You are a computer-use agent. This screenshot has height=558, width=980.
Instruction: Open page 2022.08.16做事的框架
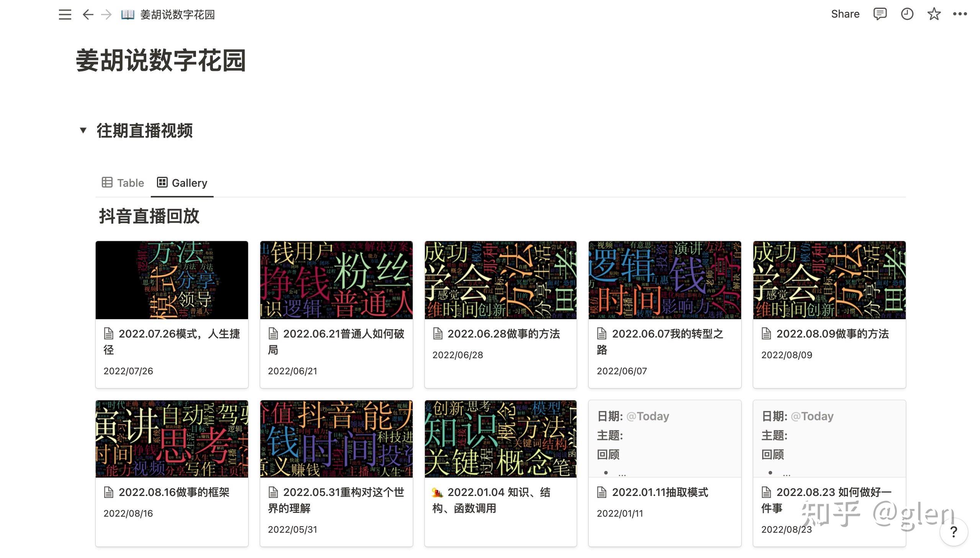[x=174, y=493]
